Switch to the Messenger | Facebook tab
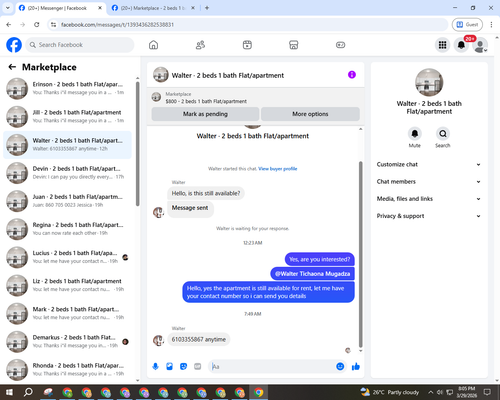 (61, 8)
